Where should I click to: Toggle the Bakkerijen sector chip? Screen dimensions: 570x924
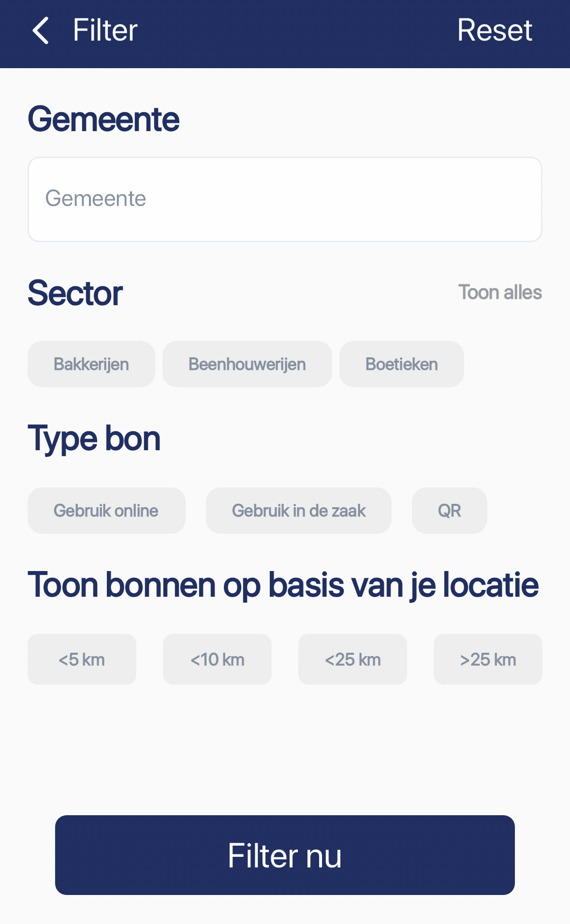(x=91, y=364)
